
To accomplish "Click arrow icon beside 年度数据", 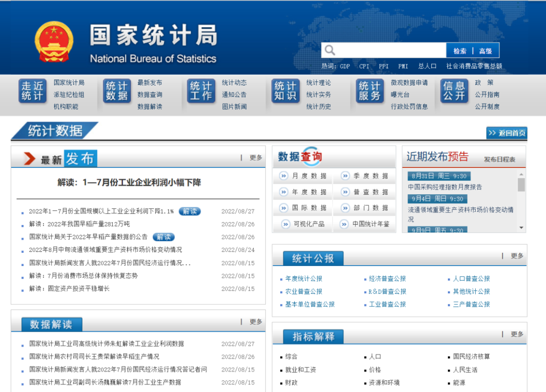I will click(x=284, y=192).
